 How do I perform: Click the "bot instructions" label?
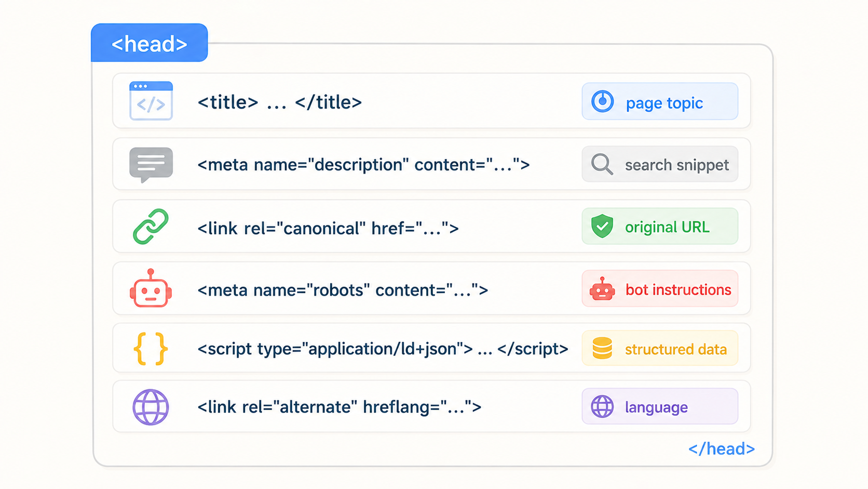(x=679, y=289)
